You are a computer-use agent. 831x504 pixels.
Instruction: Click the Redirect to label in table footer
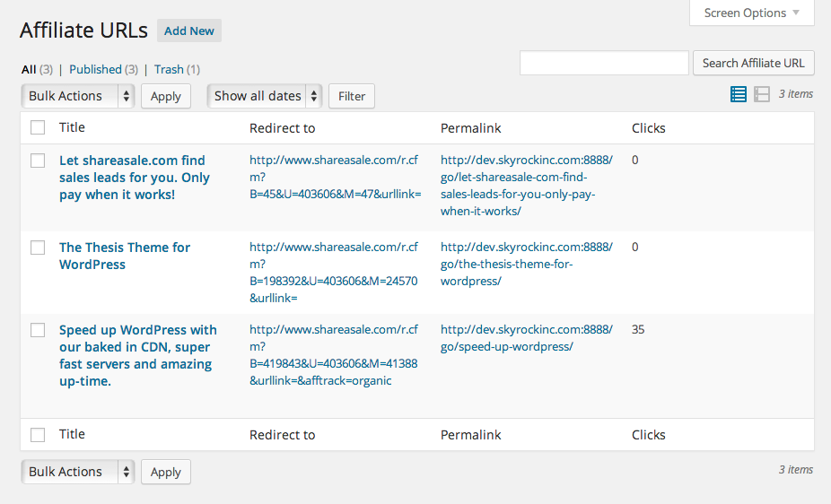tap(282, 435)
